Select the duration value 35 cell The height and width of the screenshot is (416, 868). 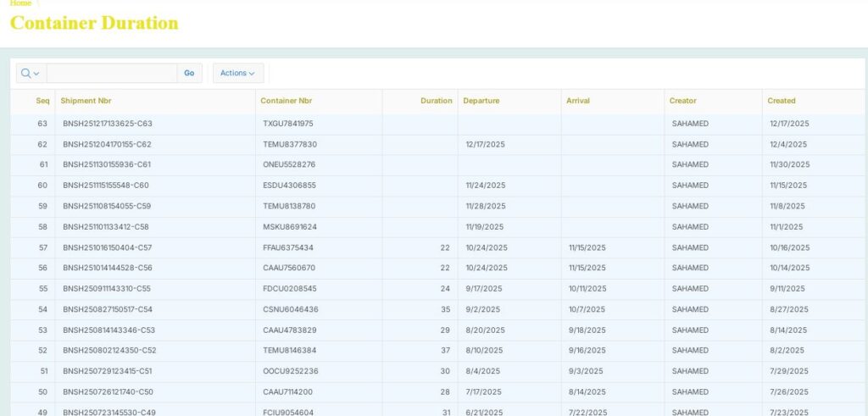click(x=445, y=309)
